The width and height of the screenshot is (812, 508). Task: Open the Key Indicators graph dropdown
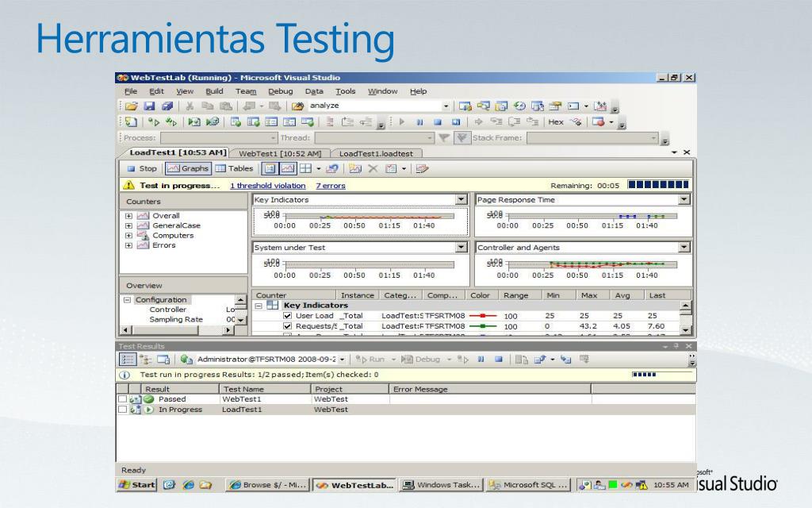(461, 199)
